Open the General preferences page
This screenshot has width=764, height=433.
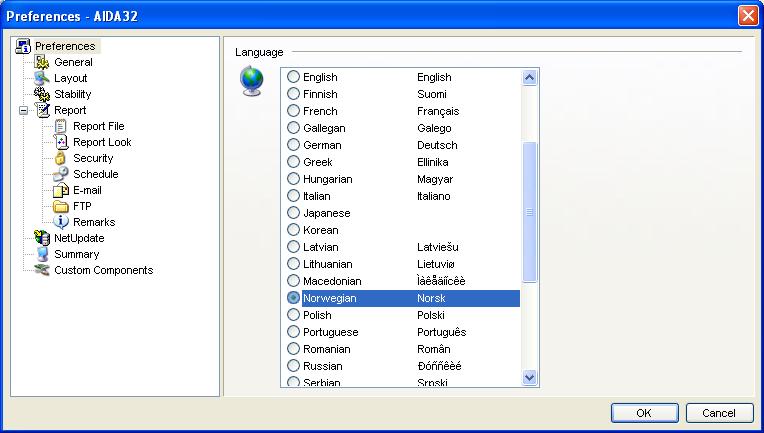point(73,62)
